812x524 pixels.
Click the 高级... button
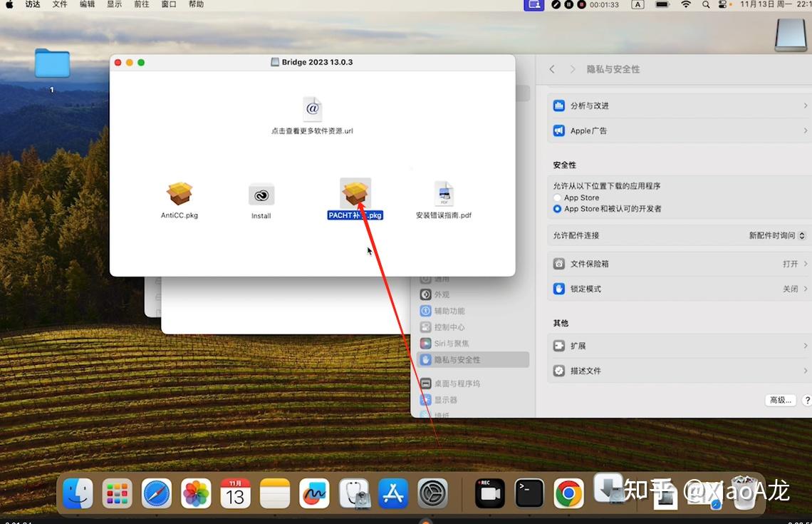click(780, 400)
